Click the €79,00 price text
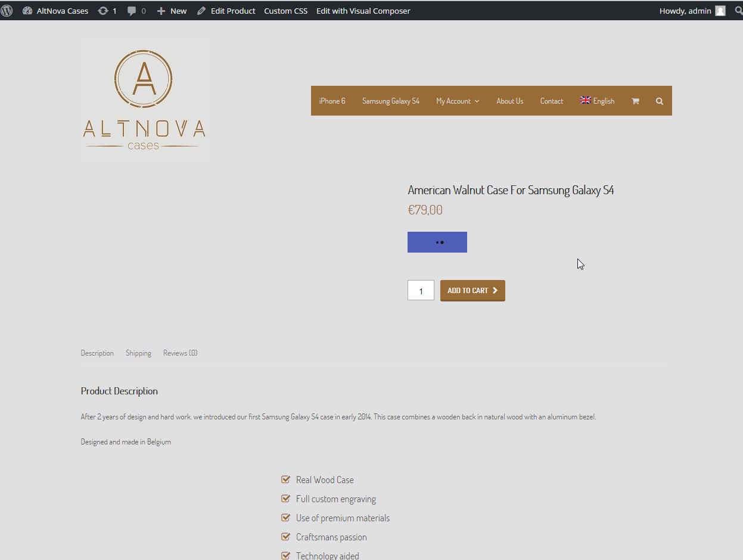The width and height of the screenshot is (743, 560). tap(425, 210)
